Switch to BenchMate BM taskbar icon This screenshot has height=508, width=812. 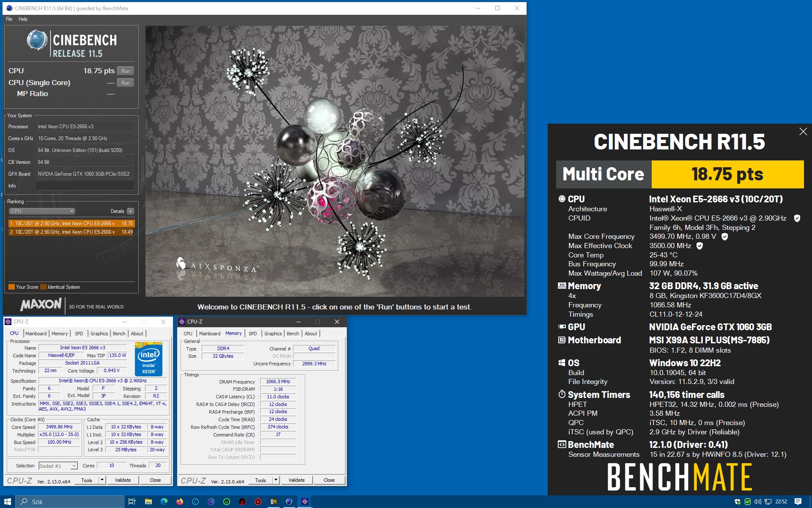tap(274, 502)
